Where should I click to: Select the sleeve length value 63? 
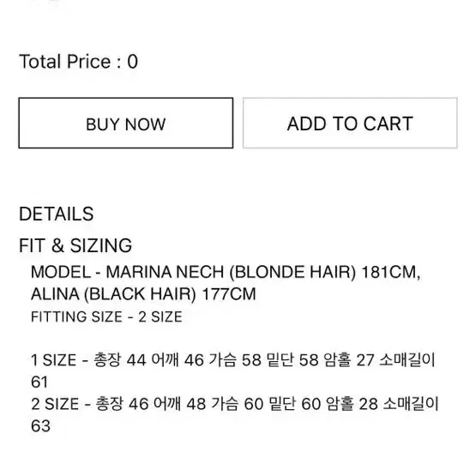pos(40,426)
